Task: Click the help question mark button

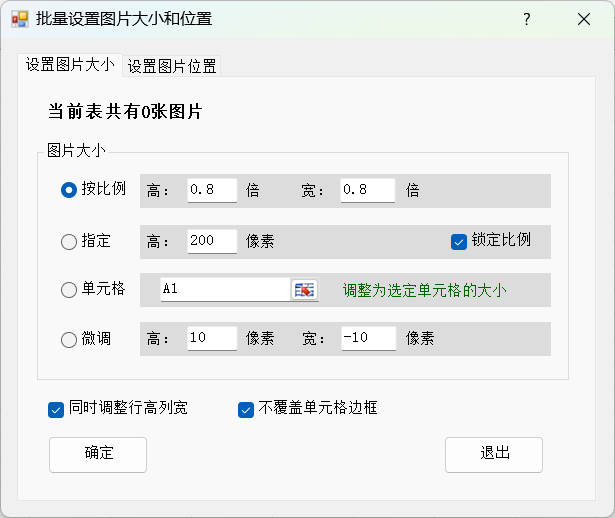Action: click(x=527, y=19)
